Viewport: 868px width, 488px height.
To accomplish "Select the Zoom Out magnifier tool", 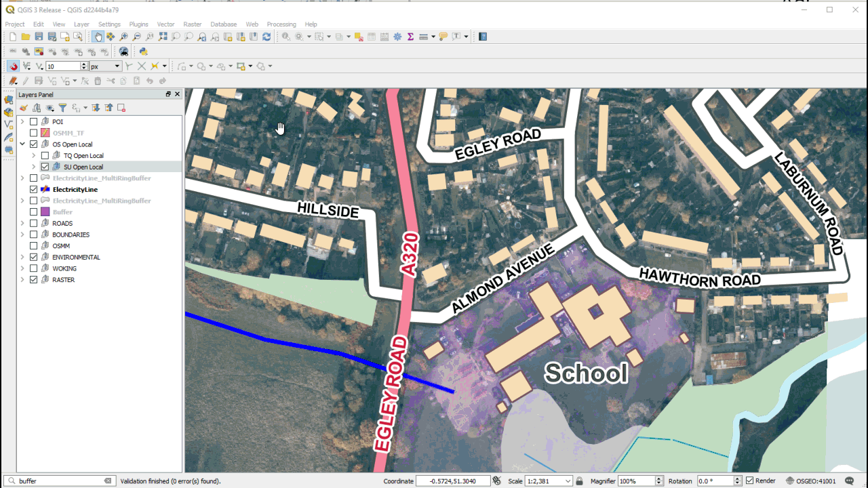I will [136, 37].
